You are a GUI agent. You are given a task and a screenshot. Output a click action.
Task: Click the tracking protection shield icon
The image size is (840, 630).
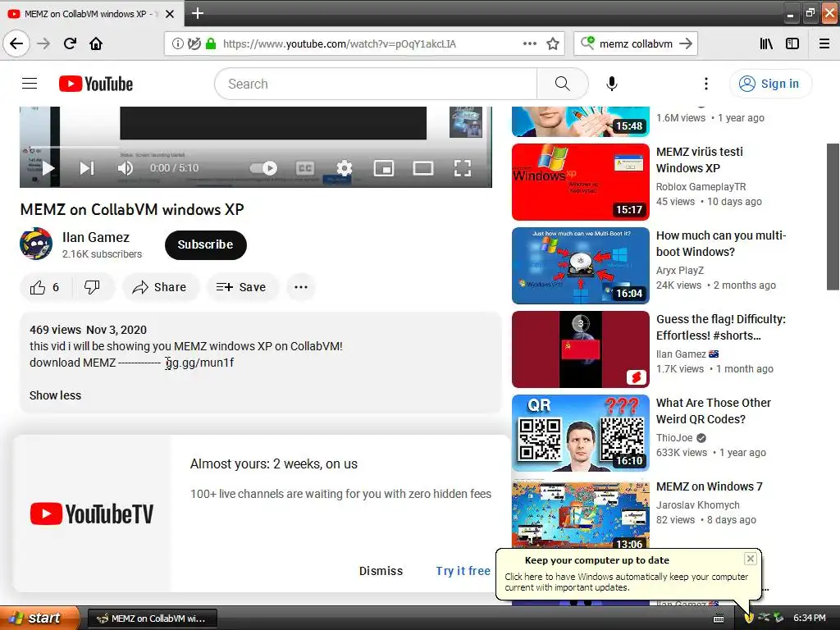(194, 43)
